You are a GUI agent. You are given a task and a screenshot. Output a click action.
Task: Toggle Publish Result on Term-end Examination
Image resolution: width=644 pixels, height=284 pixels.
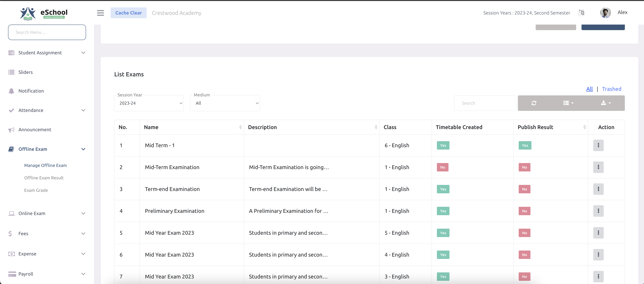point(525,189)
